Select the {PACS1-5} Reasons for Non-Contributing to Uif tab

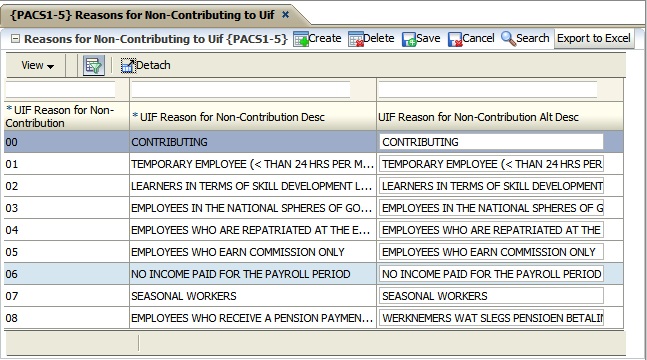point(142,15)
